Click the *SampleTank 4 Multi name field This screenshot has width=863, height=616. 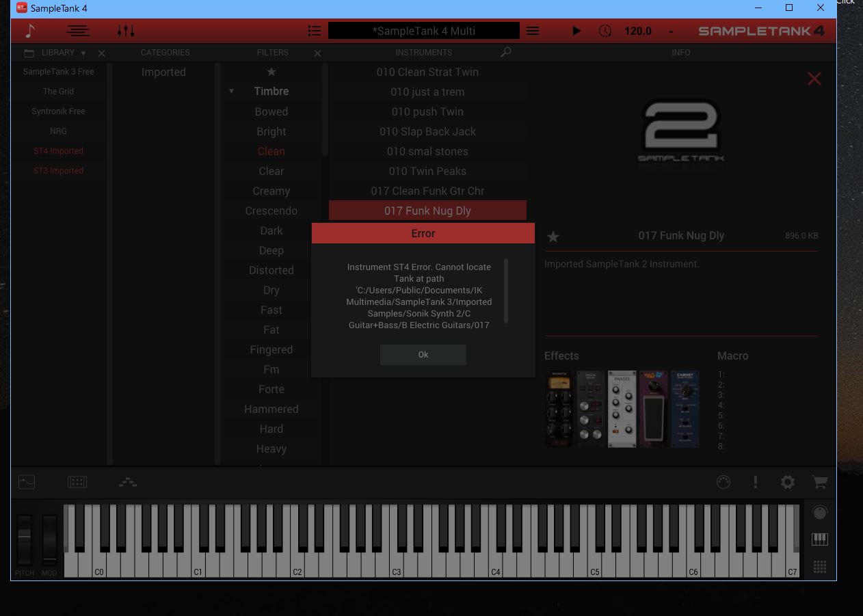424,31
